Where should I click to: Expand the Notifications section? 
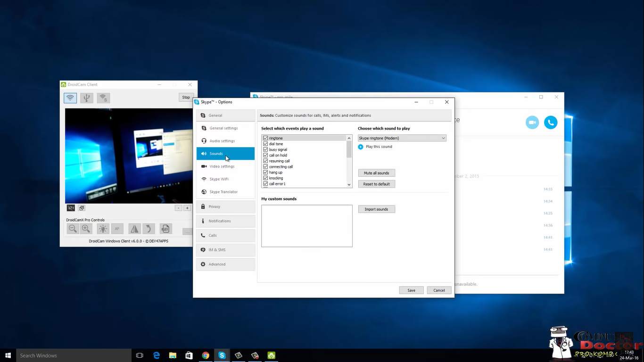point(225,221)
